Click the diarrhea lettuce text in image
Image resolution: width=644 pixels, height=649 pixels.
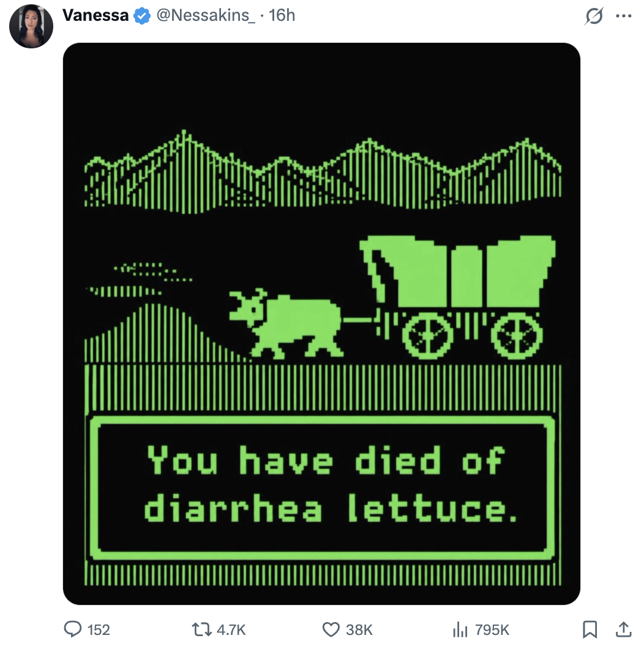(331, 508)
